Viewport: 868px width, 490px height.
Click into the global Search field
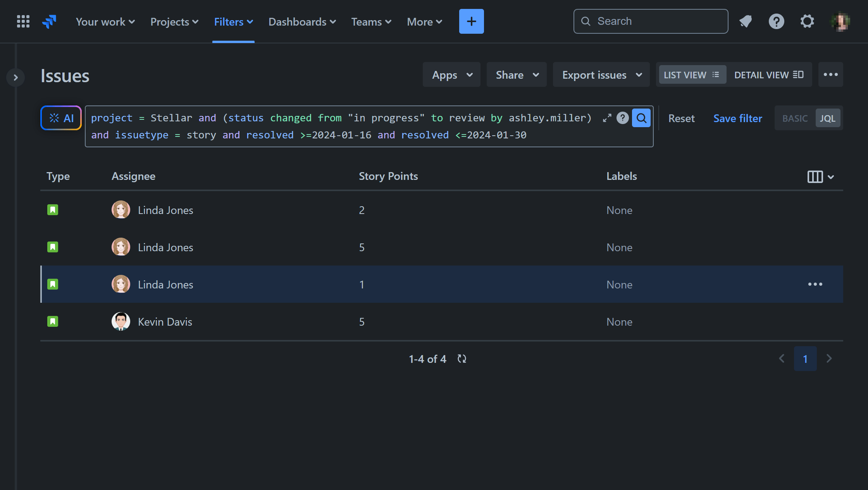click(650, 21)
